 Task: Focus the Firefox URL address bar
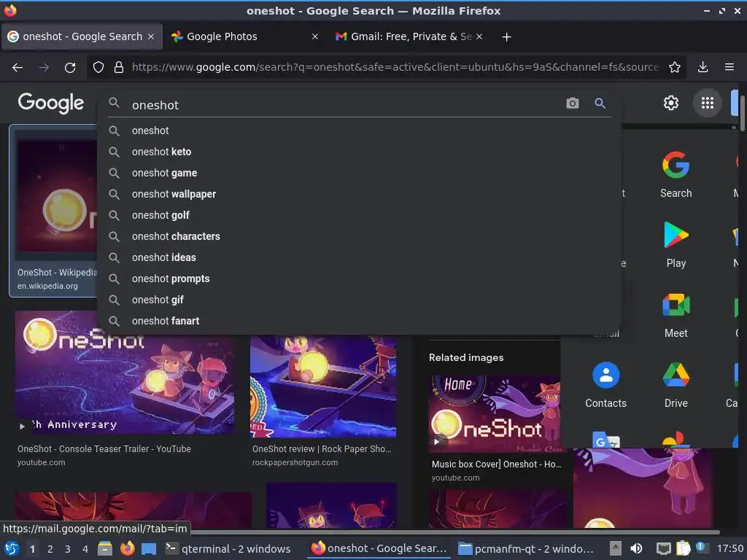pos(395,67)
